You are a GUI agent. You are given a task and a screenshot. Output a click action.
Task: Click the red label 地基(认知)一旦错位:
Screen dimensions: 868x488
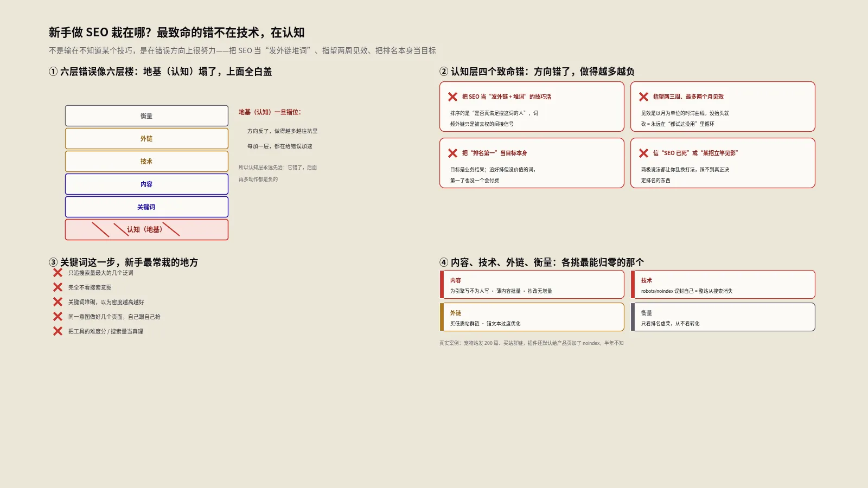(270, 112)
